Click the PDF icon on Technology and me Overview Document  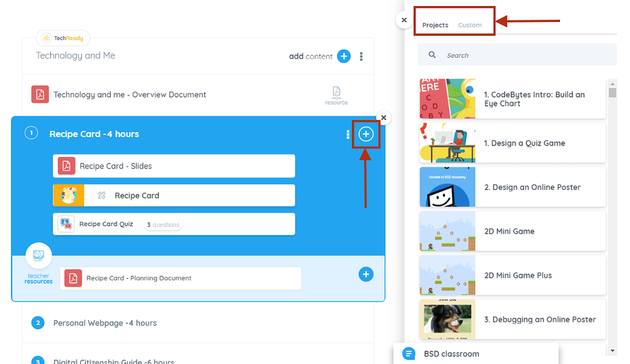point(40,95)
